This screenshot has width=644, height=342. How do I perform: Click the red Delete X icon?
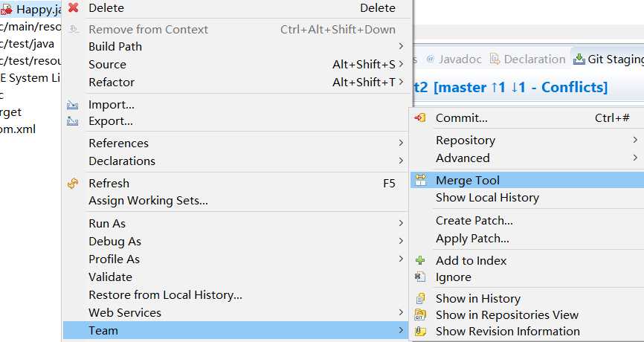(73, 7)
